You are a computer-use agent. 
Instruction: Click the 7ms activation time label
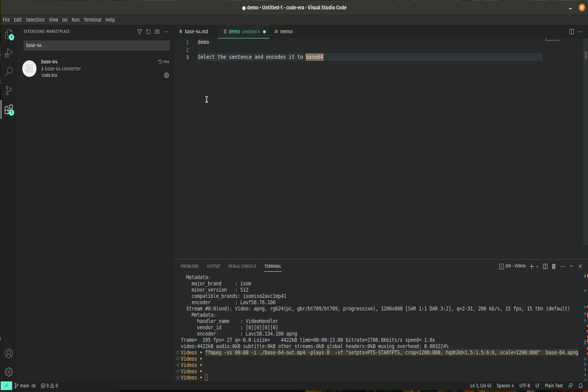(x=164, y=62)
